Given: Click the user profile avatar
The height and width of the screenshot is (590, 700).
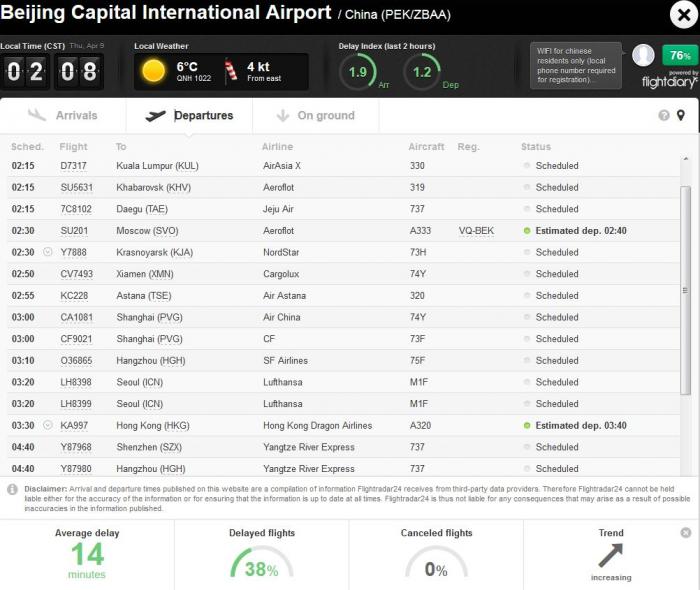Looking at the screenshot, I should pyautogui.click(x=643, y=55).
